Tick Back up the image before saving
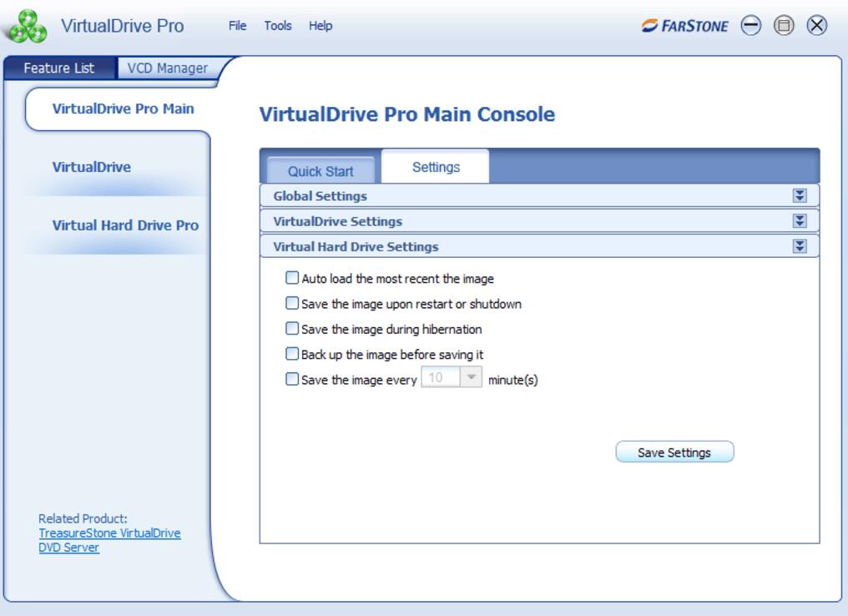The image size is (848, 616). point(291,354)
